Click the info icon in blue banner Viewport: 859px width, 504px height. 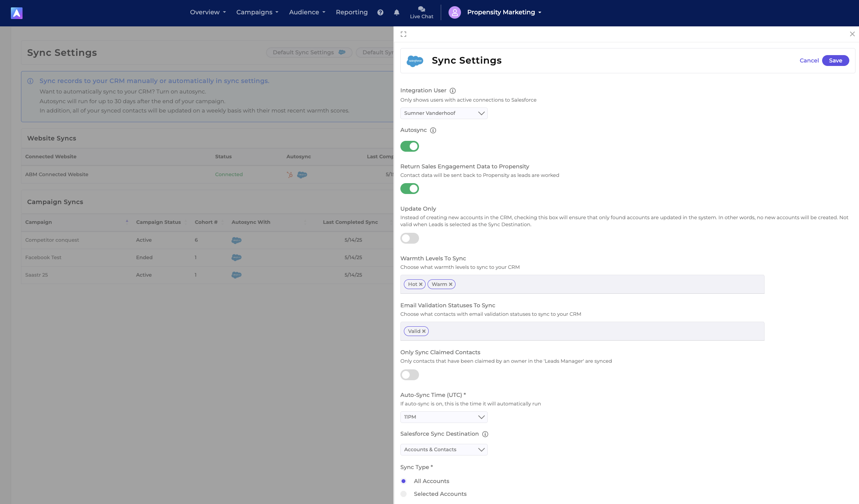[30, 81]
